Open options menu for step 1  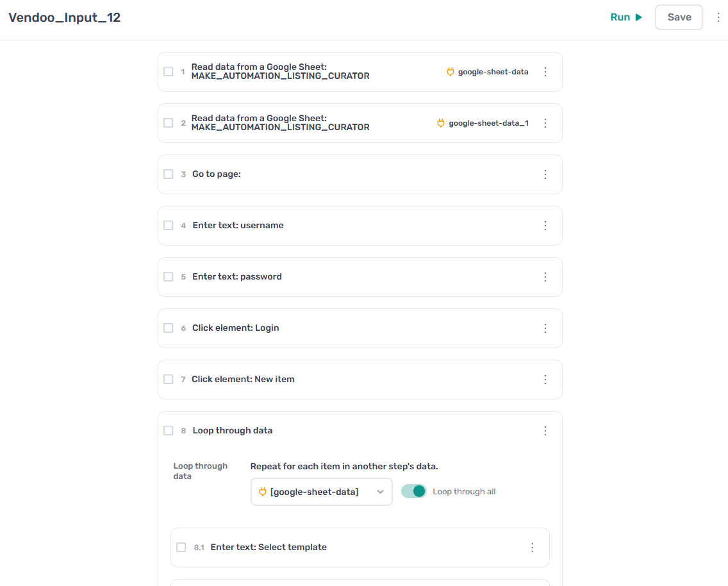coord(545,72)
